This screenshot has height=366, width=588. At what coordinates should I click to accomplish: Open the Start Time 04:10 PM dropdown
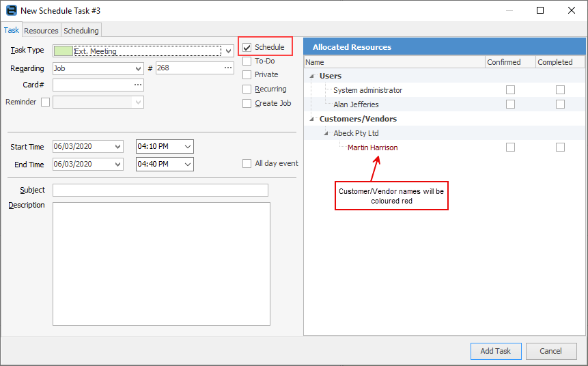click(188, 146)
